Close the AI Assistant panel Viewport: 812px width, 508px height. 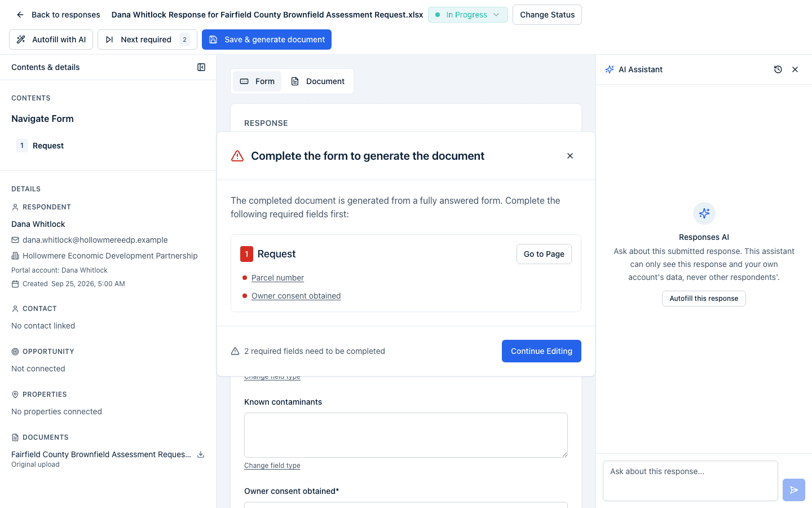[795, 69]
